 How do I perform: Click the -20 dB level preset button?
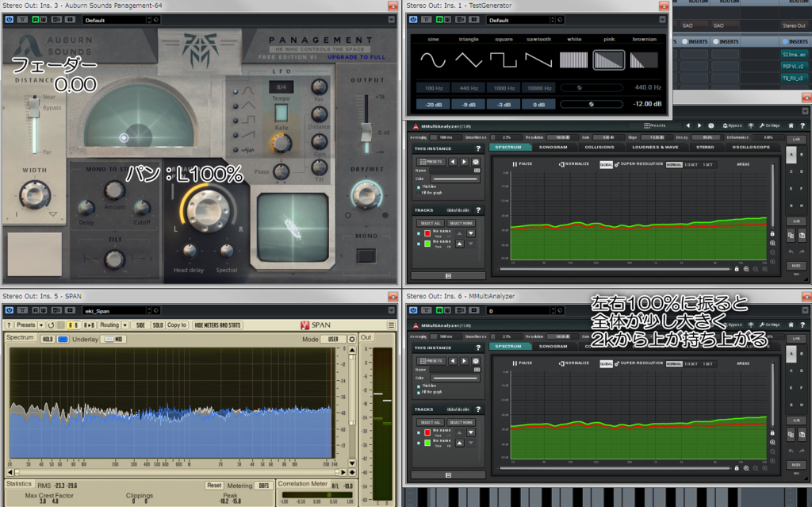tap(434, 104)
